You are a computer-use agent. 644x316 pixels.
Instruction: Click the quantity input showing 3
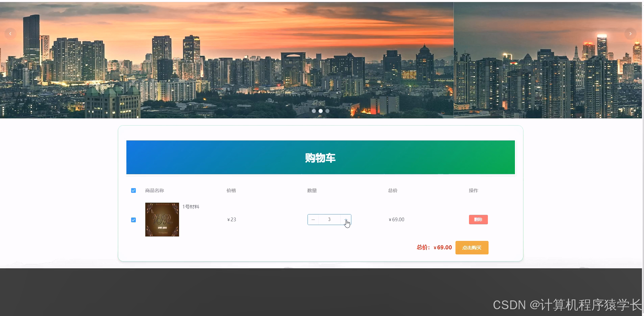tap(329, 220)
